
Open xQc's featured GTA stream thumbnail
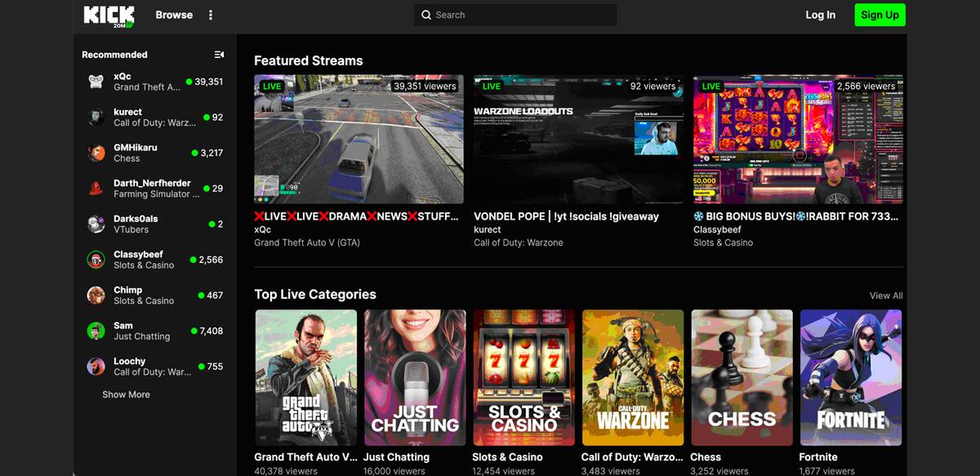359,139
